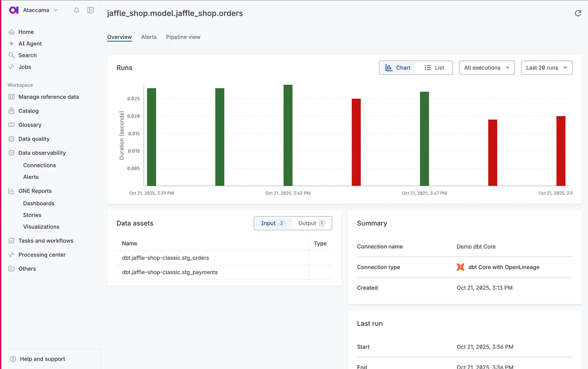Open the Alerts tab next to Overview
The width and height of the screenshot is (588, 369).
pos(149,37)
